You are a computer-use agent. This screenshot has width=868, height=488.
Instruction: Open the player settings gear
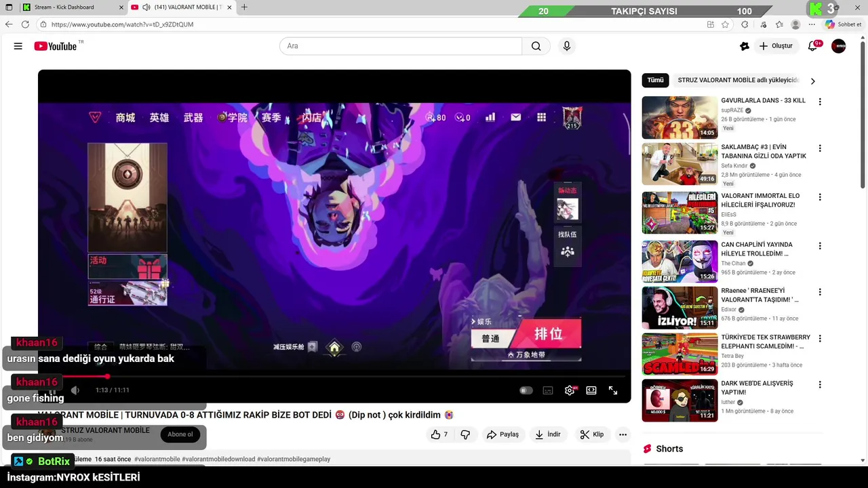570,390
